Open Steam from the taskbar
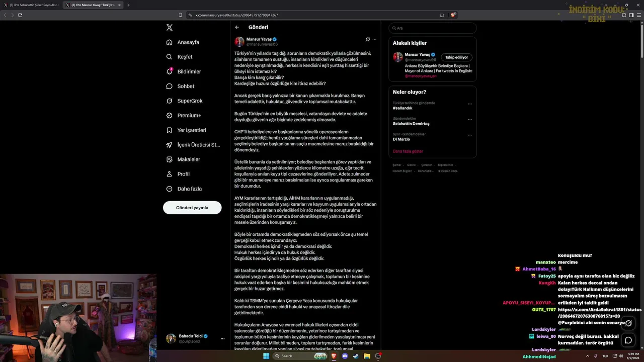Screen dimensions: 644x362 (x=356, y=356)
